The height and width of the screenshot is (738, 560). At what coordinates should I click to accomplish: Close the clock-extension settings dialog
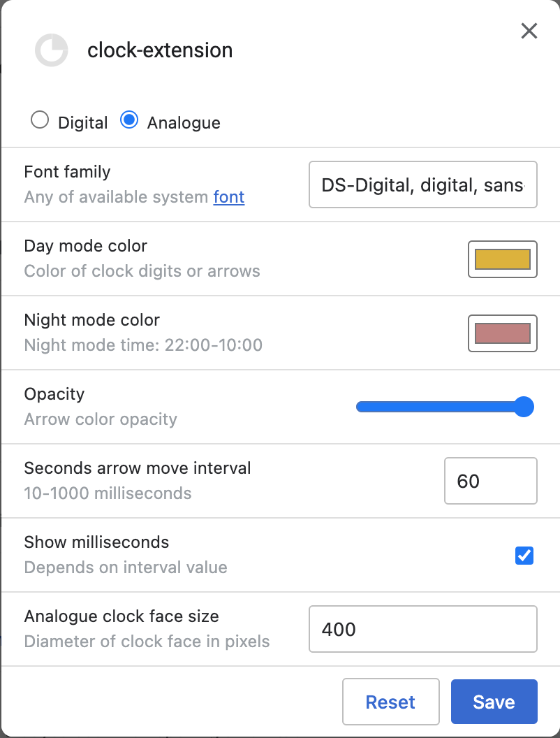529,31
